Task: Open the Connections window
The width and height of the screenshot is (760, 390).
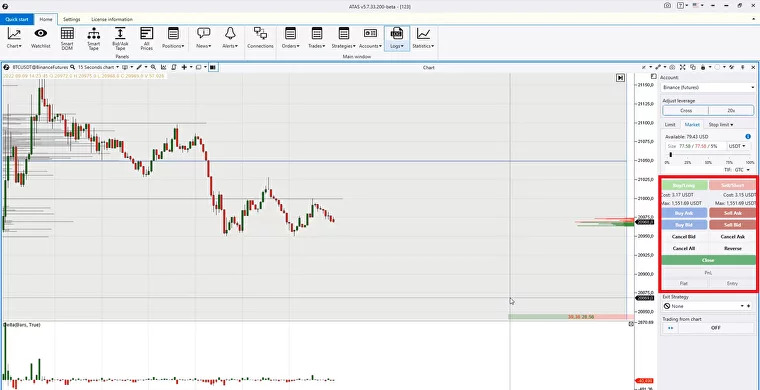Action: point(260,38)
